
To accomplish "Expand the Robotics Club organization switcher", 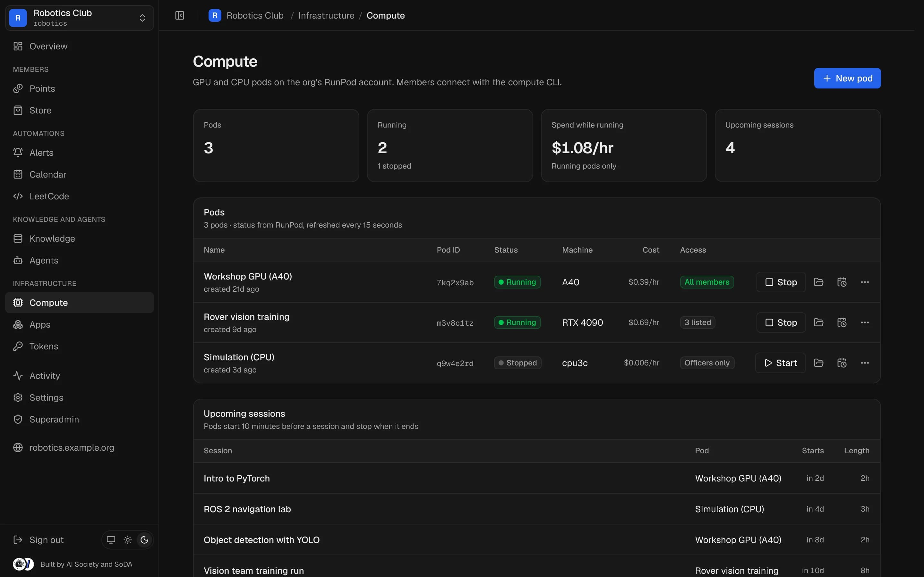I will [x=80, y=18].
